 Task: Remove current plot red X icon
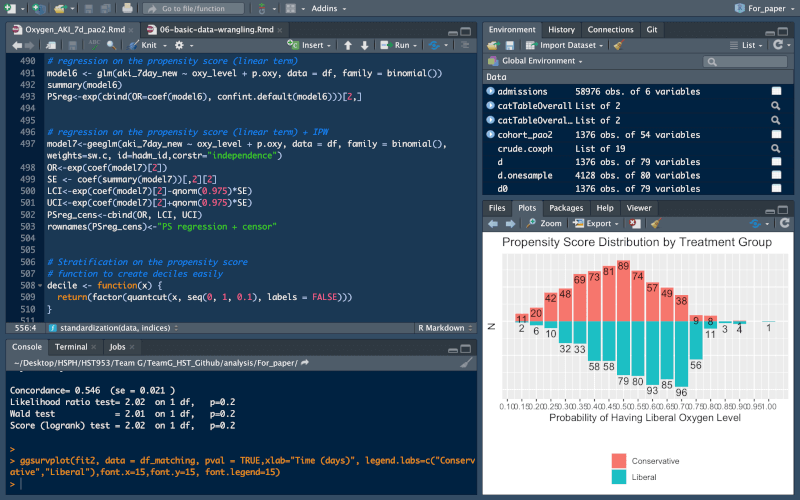pyautogui.click(x=634, y=223)
